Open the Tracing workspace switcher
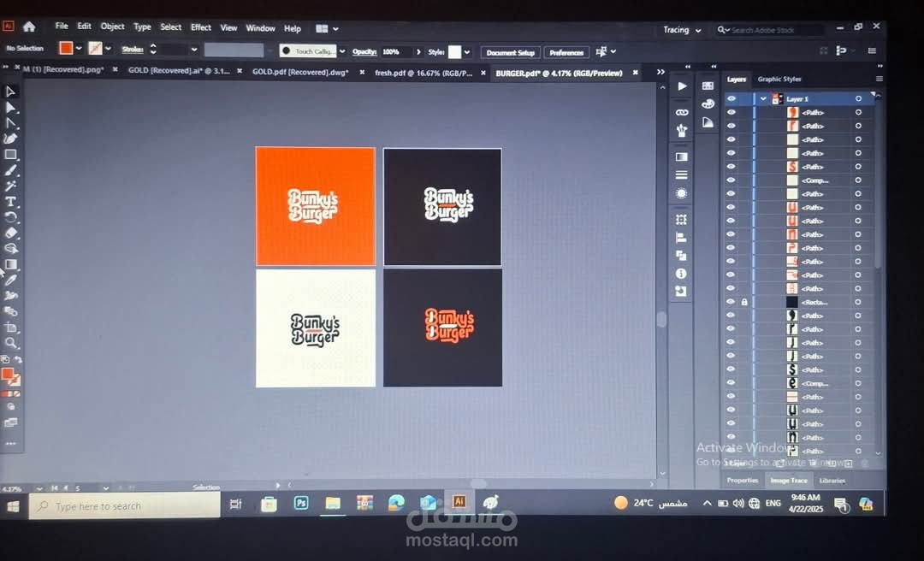The height and width of the screenshot is (561, 924). [683, 29]
